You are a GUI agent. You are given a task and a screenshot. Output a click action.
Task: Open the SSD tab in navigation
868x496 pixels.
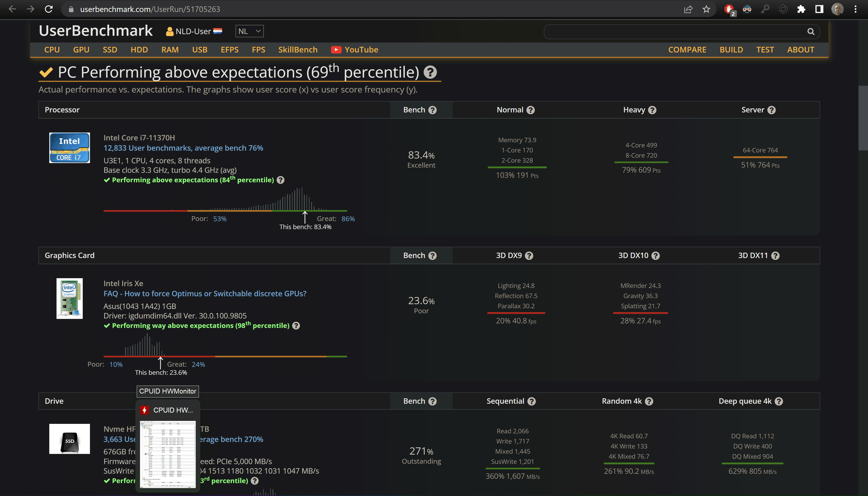click(x=110, y=50)
